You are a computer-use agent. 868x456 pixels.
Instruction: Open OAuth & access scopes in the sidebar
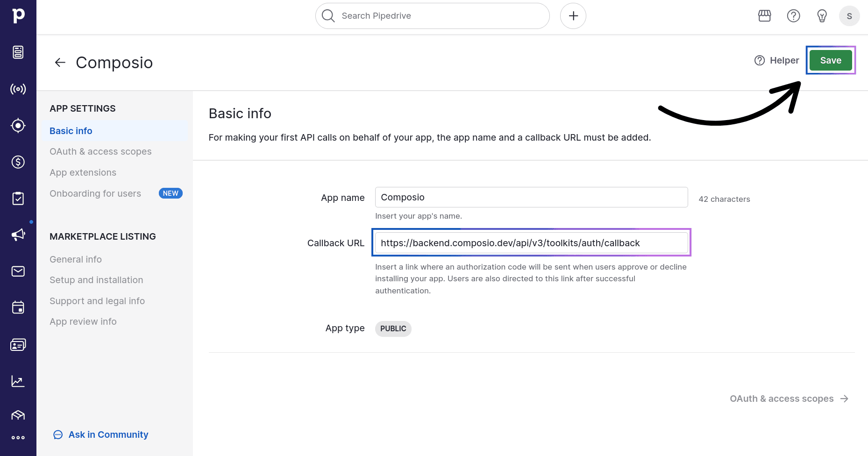click(x=100, y=151)
